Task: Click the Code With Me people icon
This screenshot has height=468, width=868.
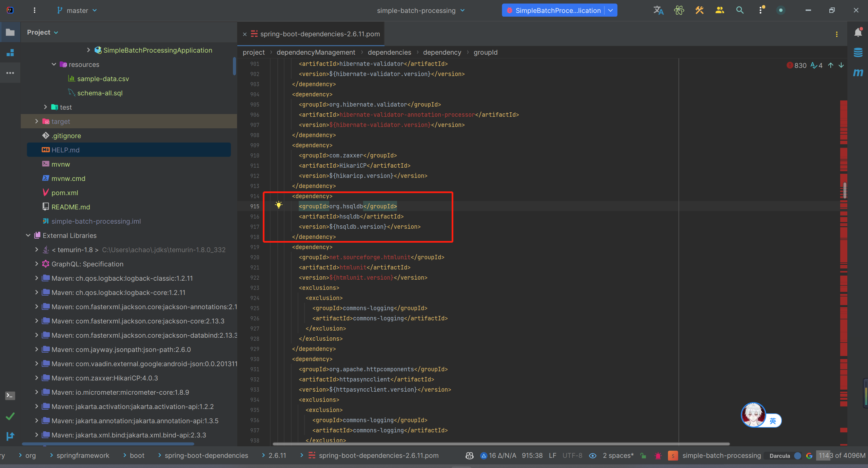Action: click(x=719, y=11)
